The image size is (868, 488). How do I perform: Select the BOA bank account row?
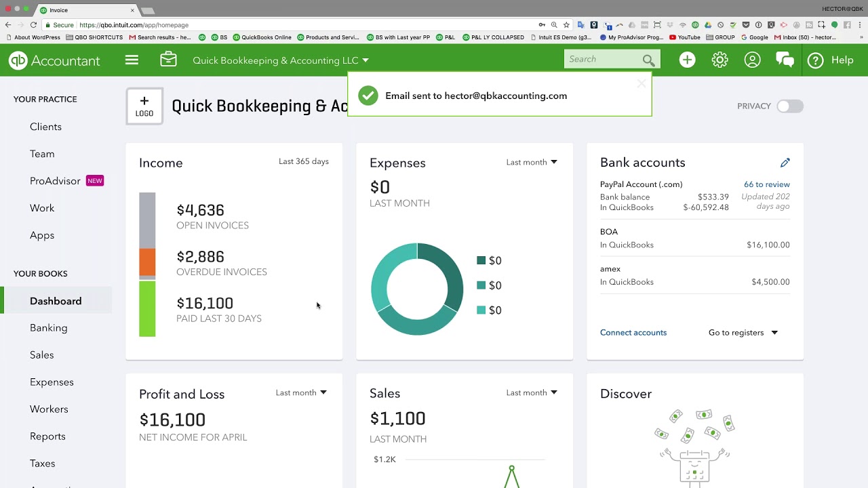click(x=695, y=239)
